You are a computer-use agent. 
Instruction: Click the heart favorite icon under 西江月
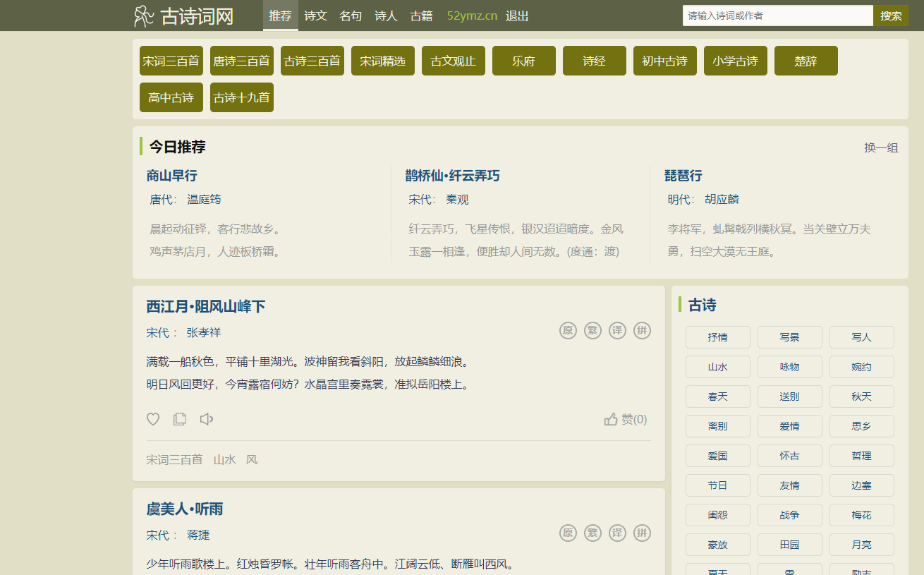[153, 419]
